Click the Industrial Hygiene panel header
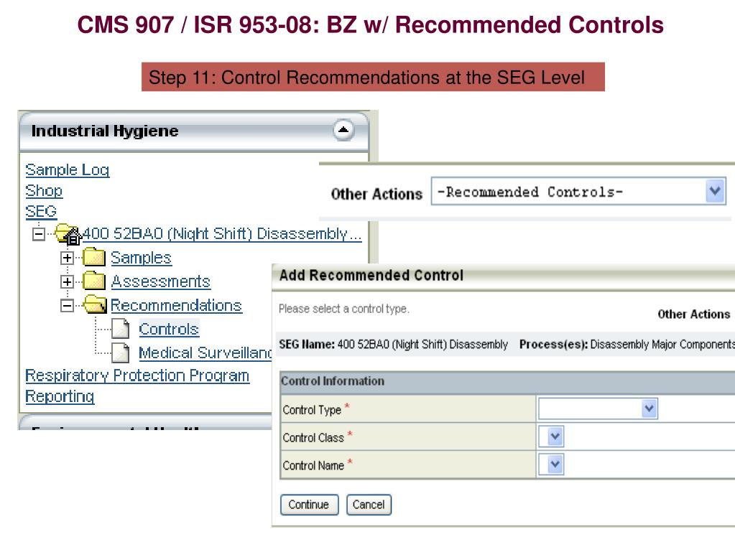 pos(194,131)
